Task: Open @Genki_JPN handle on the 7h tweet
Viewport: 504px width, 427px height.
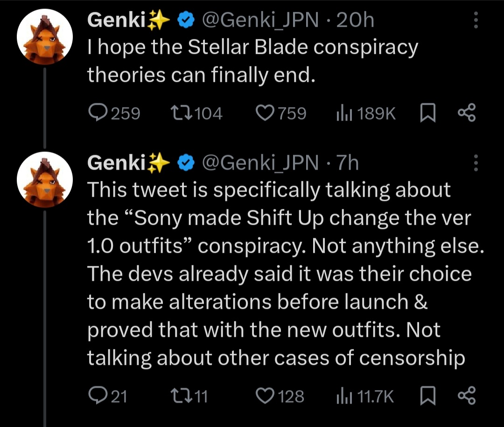Action: coord(260,163)
